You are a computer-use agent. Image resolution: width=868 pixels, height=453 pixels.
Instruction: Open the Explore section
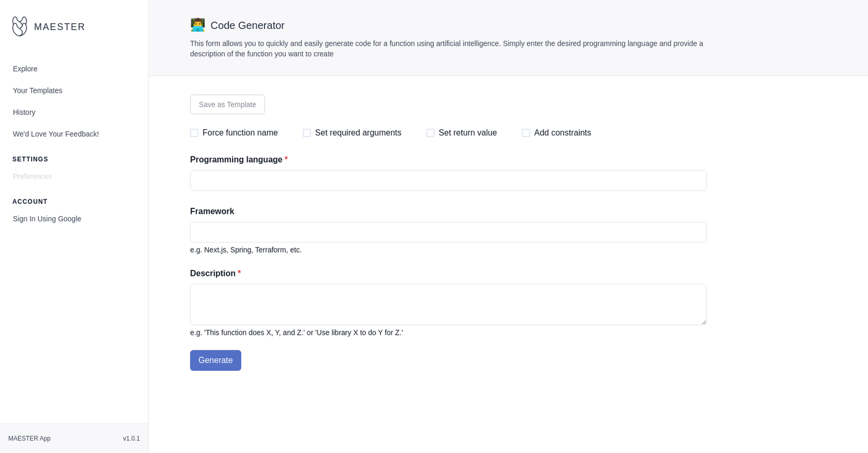[x=25, y=69]
